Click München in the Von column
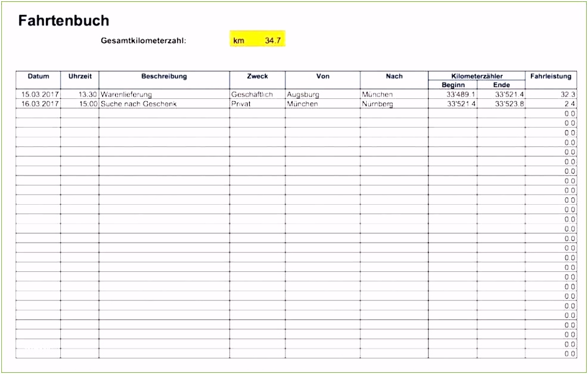This screenshot has height=374, width=588. tap(323, 104)
